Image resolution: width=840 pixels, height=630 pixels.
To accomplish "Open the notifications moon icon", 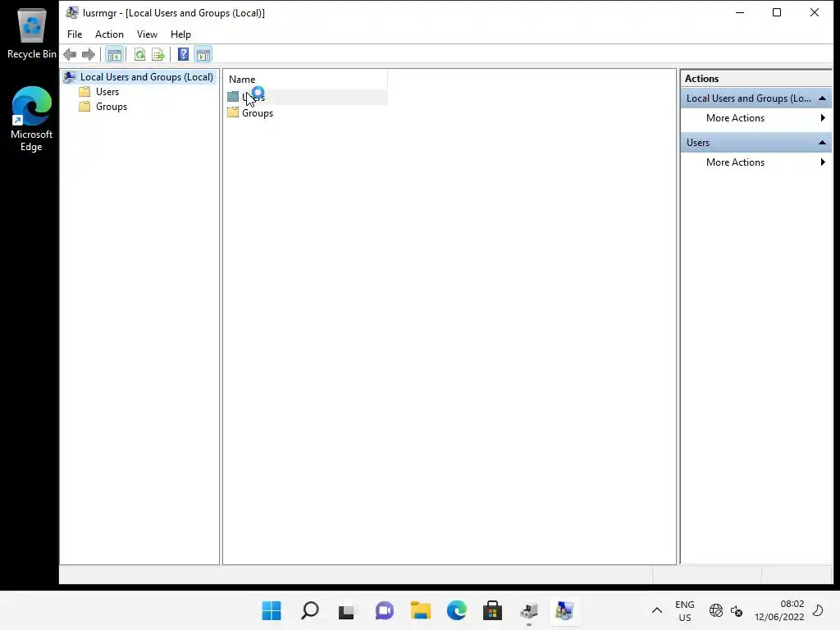I will pyautogui.click(x=818, y=610).
